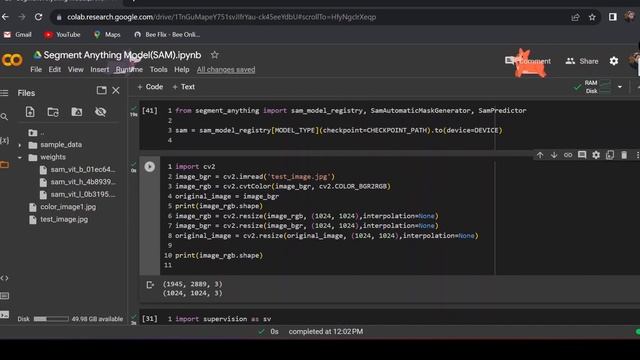Open the Tools menu
640x360 pixels.
158,69
